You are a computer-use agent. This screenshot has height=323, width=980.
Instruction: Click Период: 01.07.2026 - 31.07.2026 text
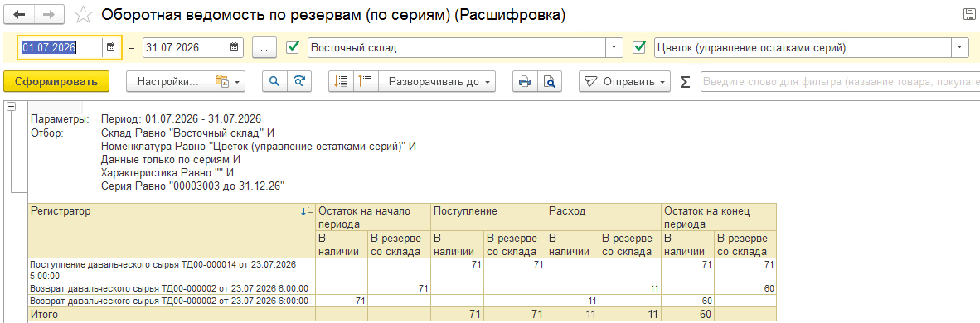tap(181, 118)
